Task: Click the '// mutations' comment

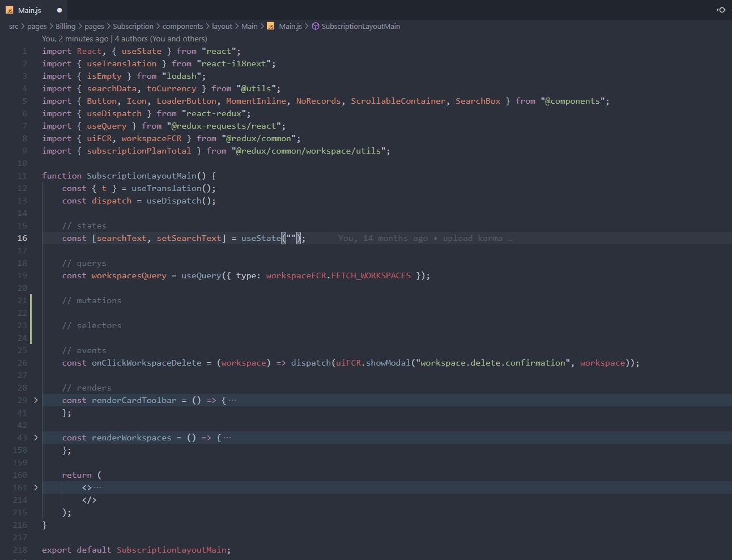Action: click(92, 300)
